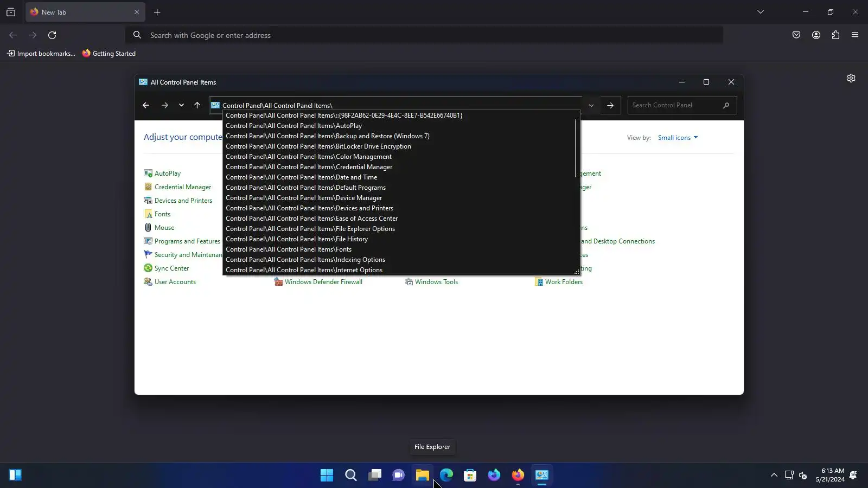The image size is (868, 488).
Task: Click the AutoPlay icon in the items list
Action: coord(148,174)
